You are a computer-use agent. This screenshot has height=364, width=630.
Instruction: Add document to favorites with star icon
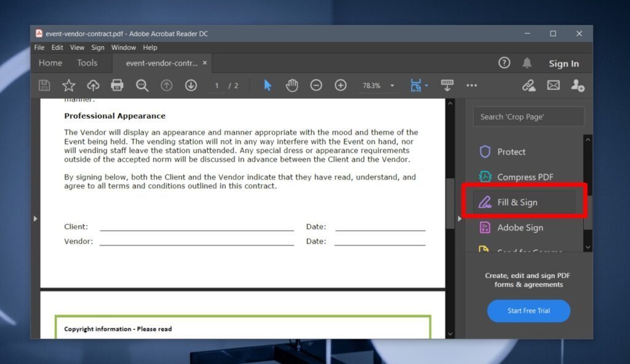[x=68, y=85]
